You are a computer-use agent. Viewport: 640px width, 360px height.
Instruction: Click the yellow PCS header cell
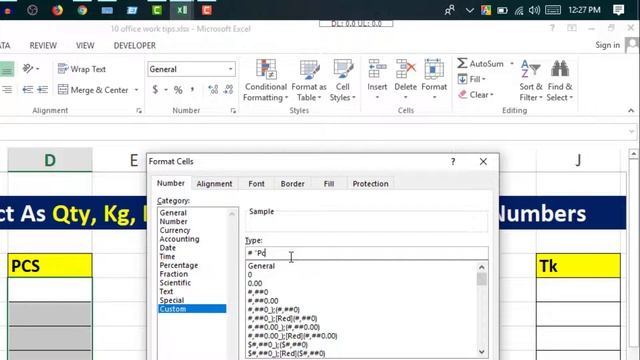coord(50,266)
